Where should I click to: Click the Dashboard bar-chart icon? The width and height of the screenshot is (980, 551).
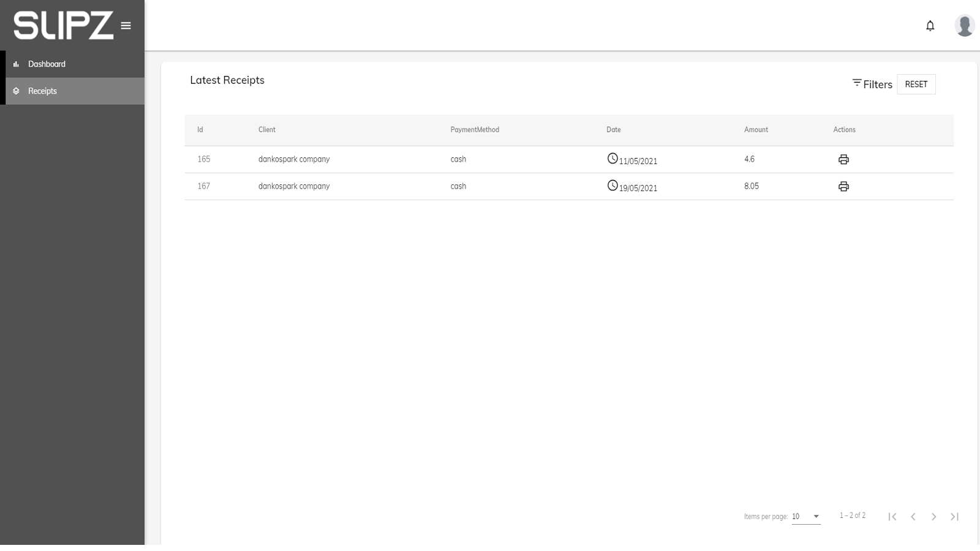(16, 64)
